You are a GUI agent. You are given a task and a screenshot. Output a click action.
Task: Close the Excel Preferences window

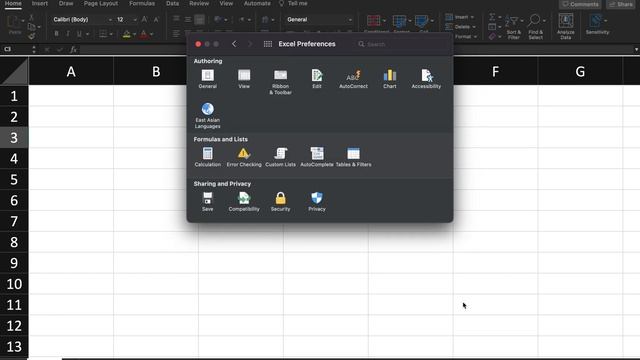point(198,44)
